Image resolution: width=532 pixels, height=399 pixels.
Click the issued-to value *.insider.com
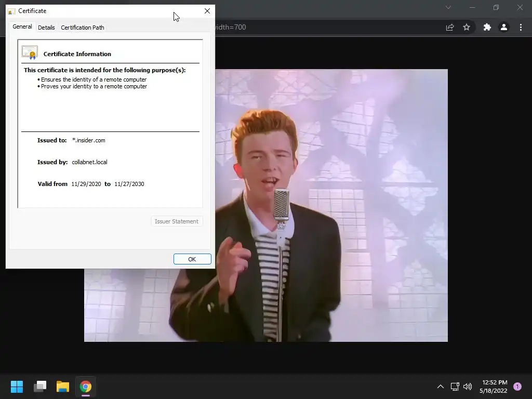point(89,140)
